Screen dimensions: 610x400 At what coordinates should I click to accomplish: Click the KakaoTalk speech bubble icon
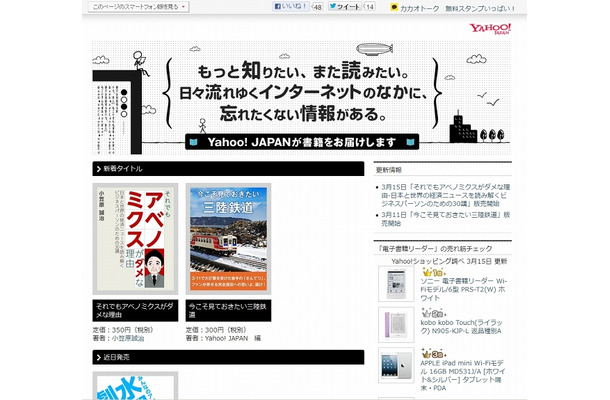[x=394, y=7]
